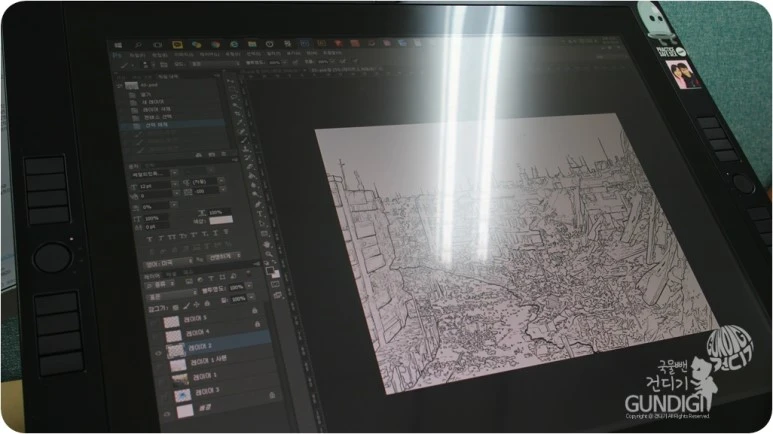The image size is (773, 434).
Task: Create new snapshot in History panel
Action: coord(211,155)
